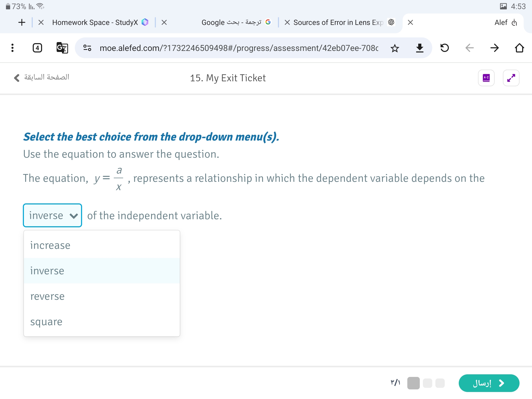Click the download icon in toolbar
Image resolution: width=532 pixels, height=399 pixels.
(x=420, y=48)
